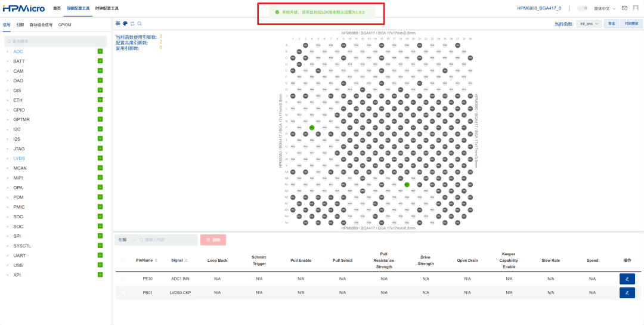Switch to 引脚配置工具 tab
Viewport: 644px width, 325px height.
(78, 8)
